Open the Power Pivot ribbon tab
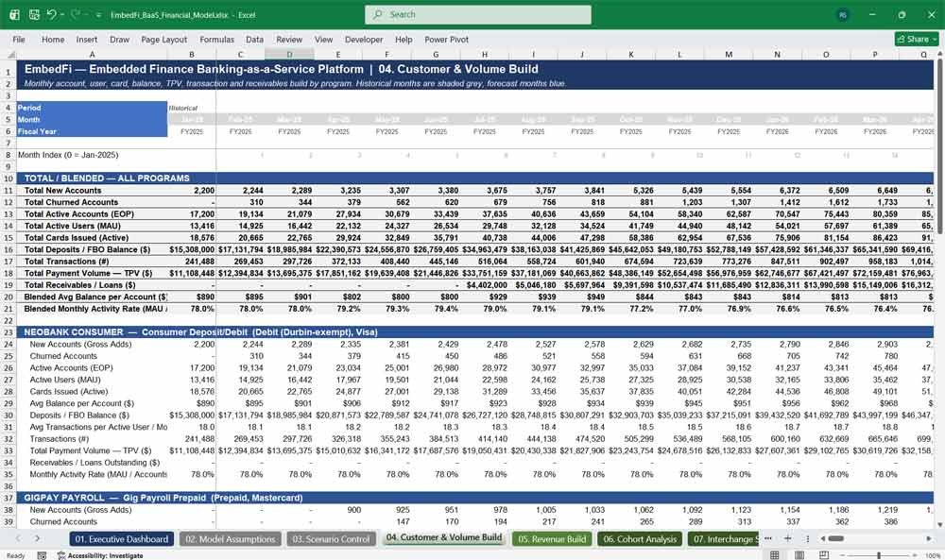 [447, 39]
